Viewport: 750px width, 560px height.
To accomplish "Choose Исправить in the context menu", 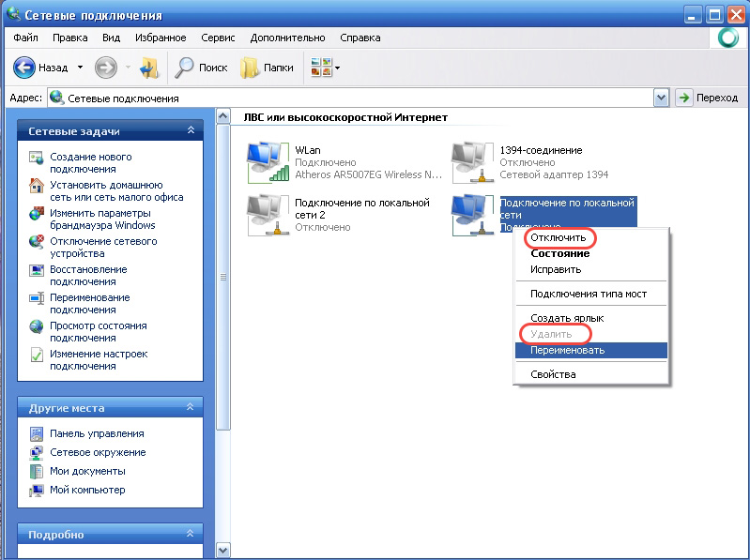I will 591,269.
